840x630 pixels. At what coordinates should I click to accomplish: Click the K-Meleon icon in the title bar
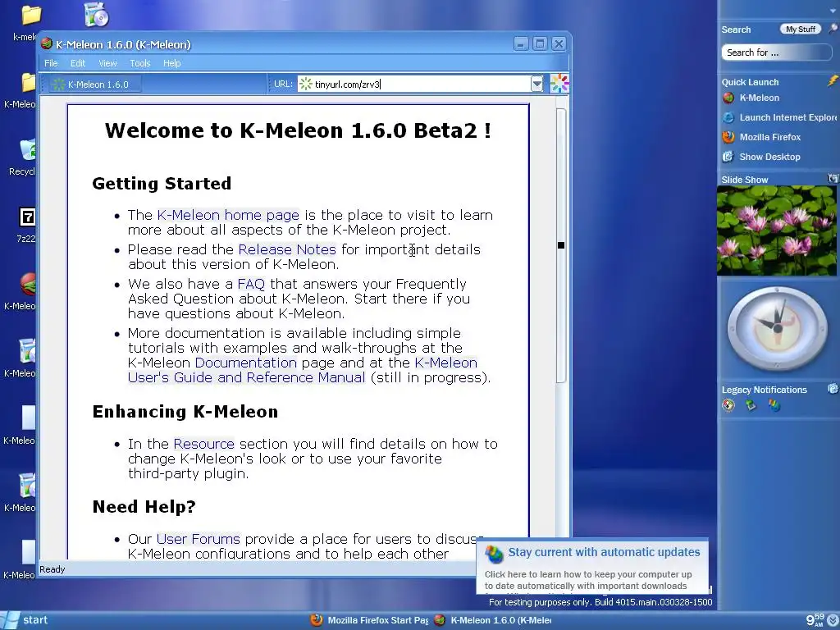click(47, 44)
